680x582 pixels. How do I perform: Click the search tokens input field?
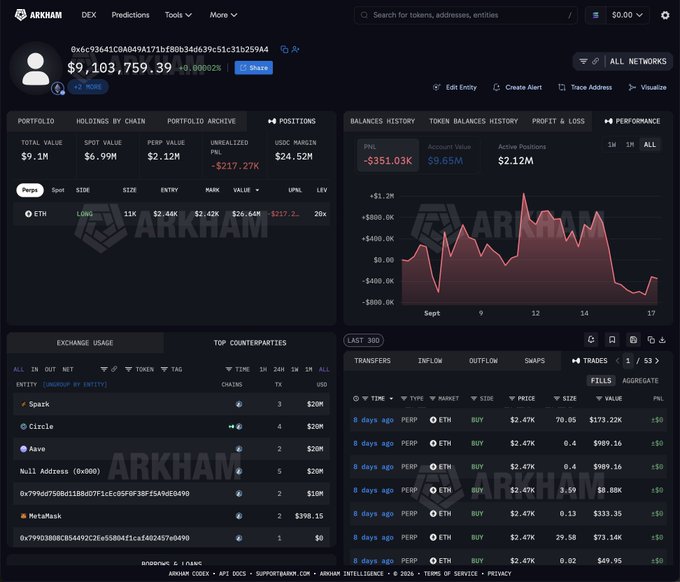point(466,15)
